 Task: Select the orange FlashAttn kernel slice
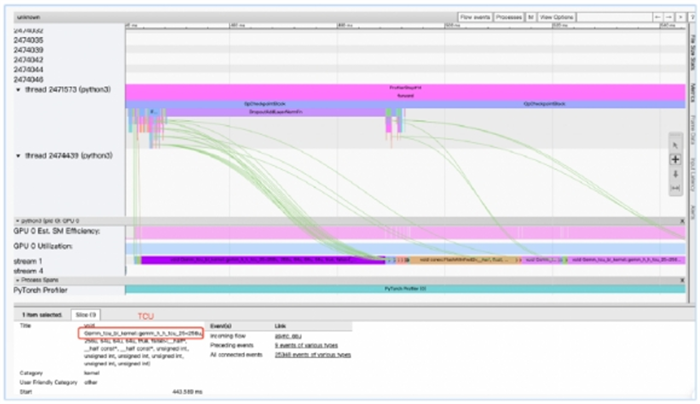464,260
